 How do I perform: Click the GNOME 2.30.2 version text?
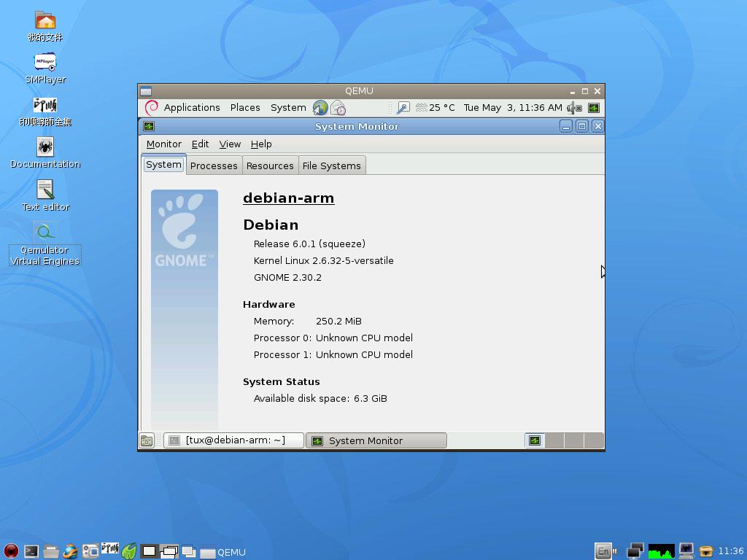pyautogui.click(x=287, y=278)
